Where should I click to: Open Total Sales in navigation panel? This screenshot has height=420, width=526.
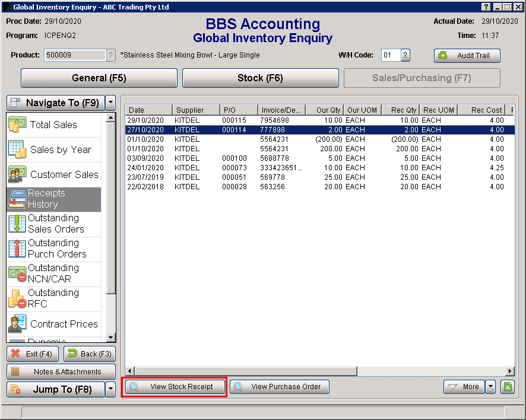(x=53, y=125)
